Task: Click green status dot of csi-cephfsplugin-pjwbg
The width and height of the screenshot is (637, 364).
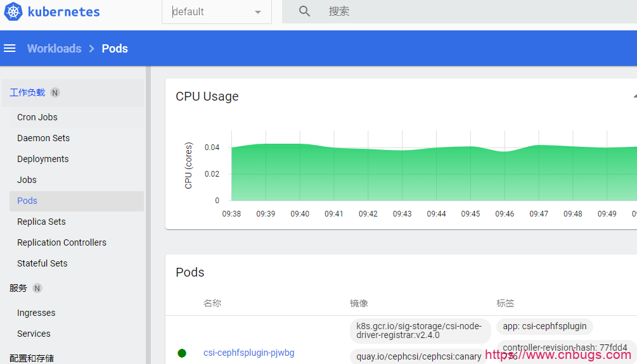Action: 182,353
